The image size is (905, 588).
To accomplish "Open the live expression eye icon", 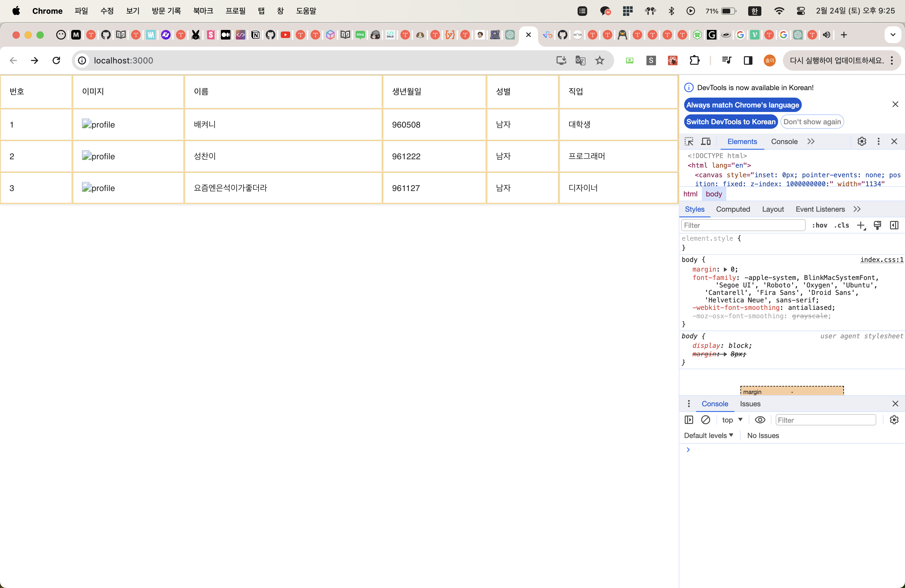I will point(760,419).
